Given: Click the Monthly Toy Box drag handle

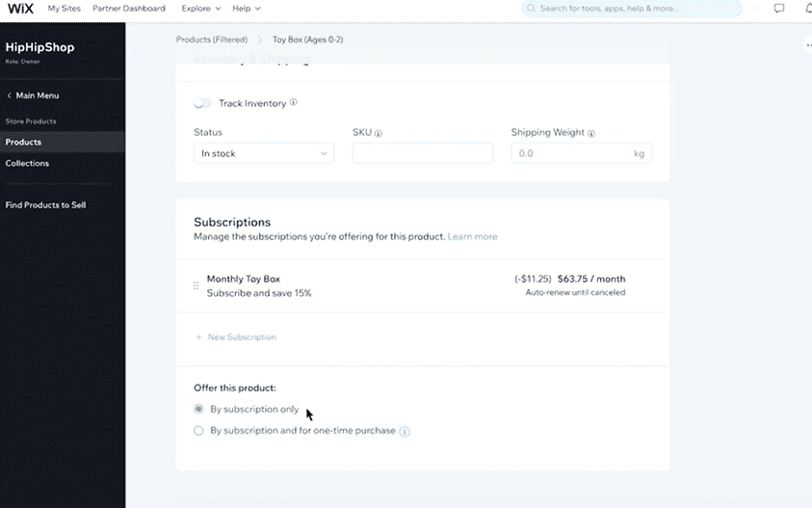Looking at the screenshot, I should pos(196,285).
